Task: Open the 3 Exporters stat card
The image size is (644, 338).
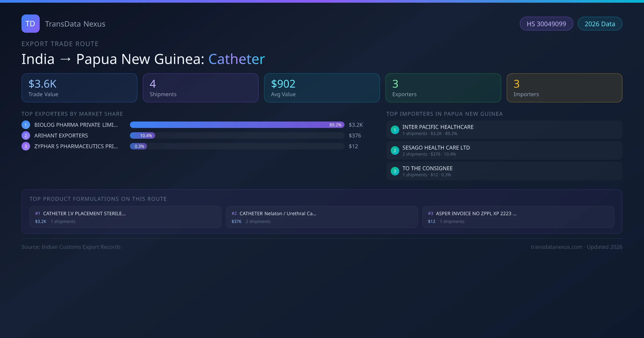Action: pos(443,88)
